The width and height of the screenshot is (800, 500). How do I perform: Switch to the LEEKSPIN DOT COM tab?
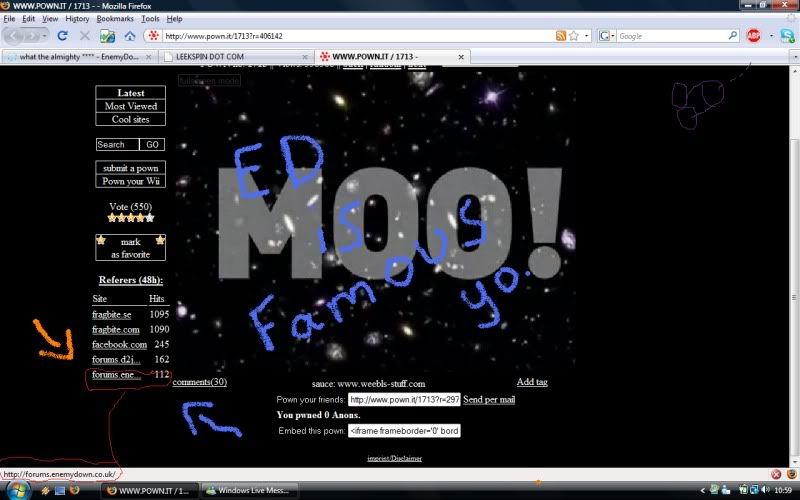pos(233,56)
